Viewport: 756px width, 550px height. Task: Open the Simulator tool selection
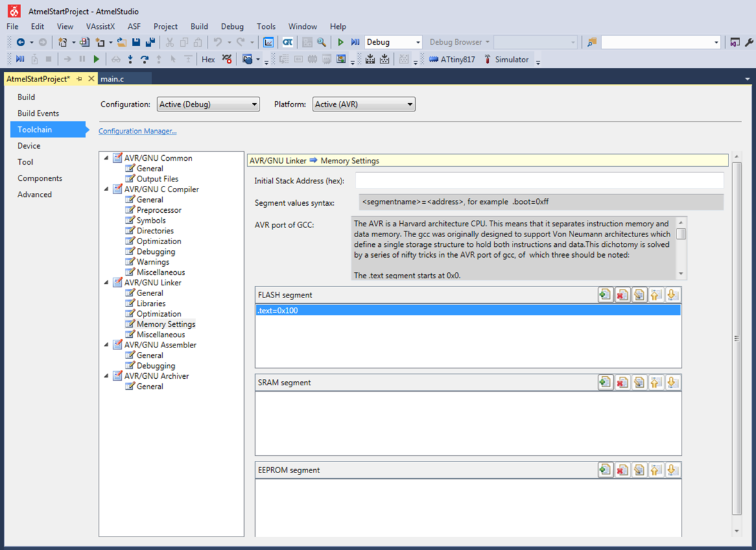tap(506, 60)
